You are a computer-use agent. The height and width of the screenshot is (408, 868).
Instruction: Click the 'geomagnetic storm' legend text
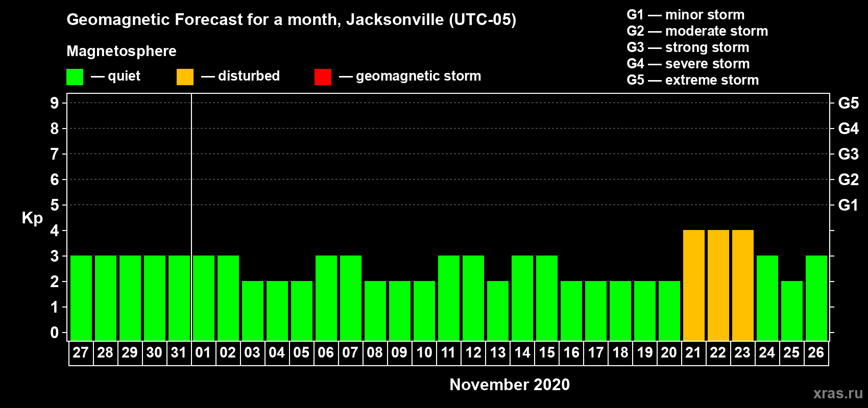(x=418, y=76)
